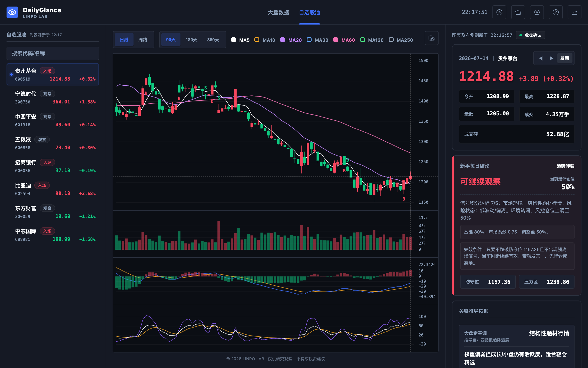Focus the 搜索代码/名称 search field
Image resolution: width=588 pixels, height=368 pixels.
pos(53,53)
